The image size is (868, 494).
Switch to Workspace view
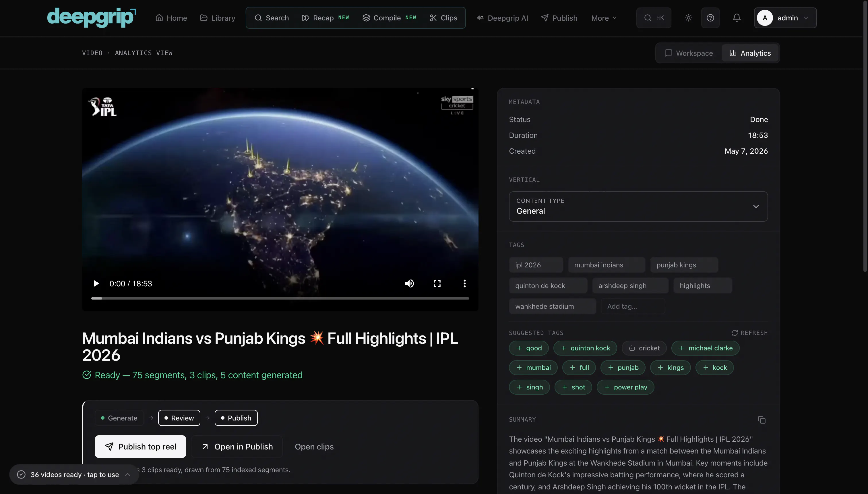click(689, 53)
